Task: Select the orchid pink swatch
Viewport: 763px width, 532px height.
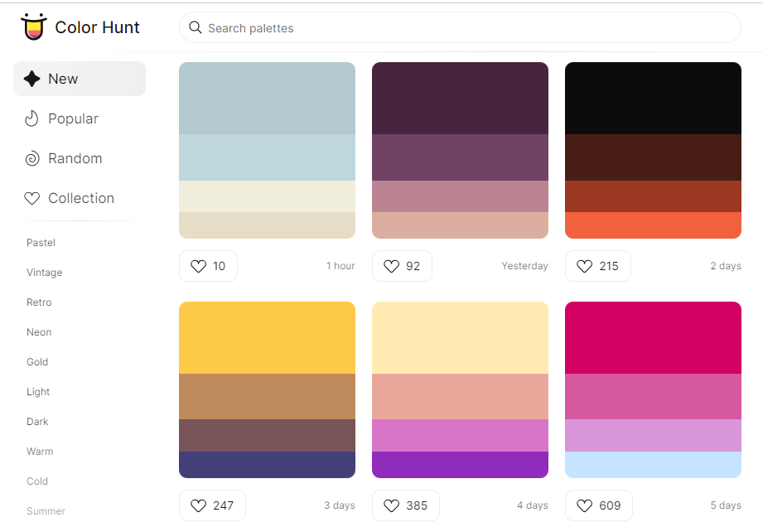Action: click(460, 436)
